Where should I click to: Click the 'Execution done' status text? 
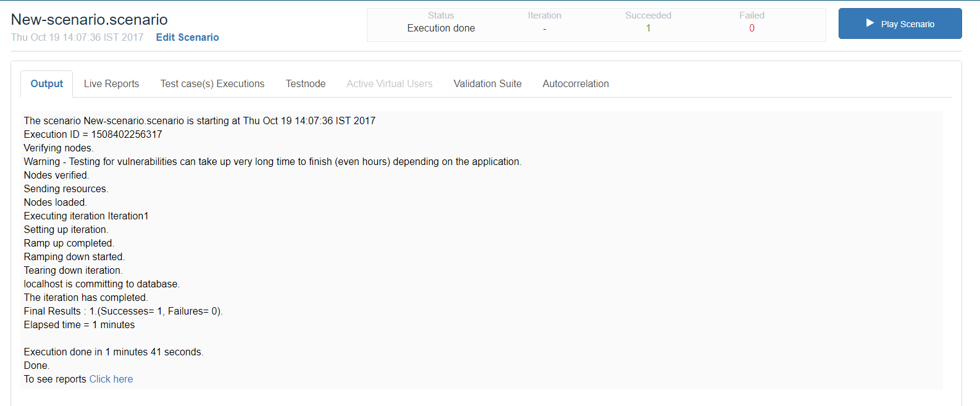pos(441,28)
